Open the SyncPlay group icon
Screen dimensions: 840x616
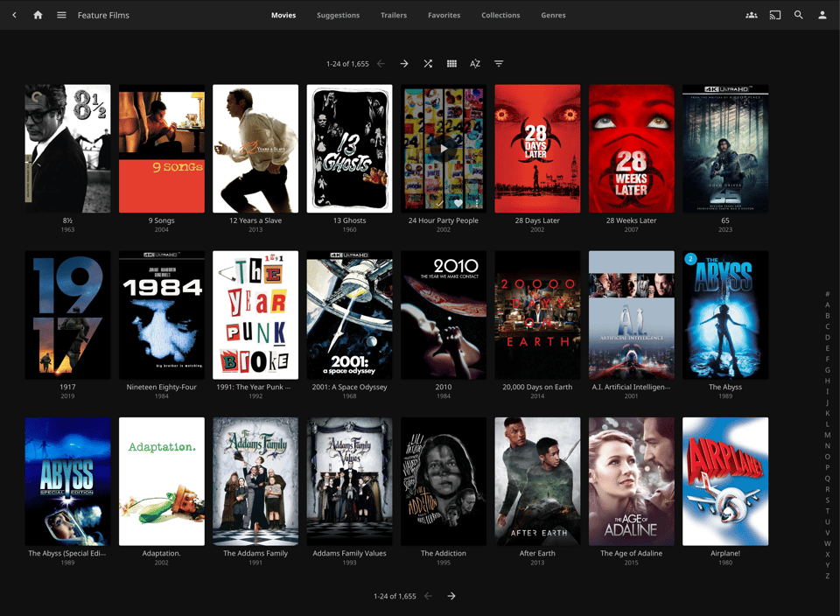[751, 15]
